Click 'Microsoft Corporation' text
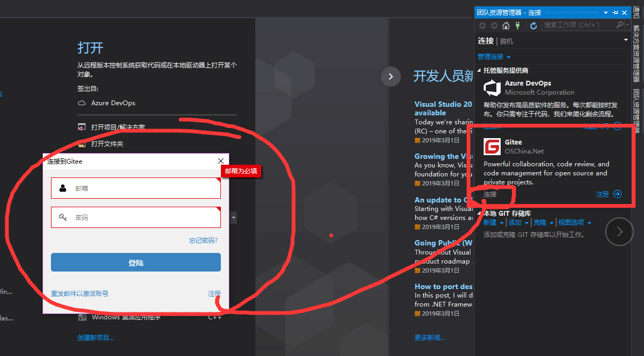This screenshot has height=356, width=644. (x=539, y=92)
